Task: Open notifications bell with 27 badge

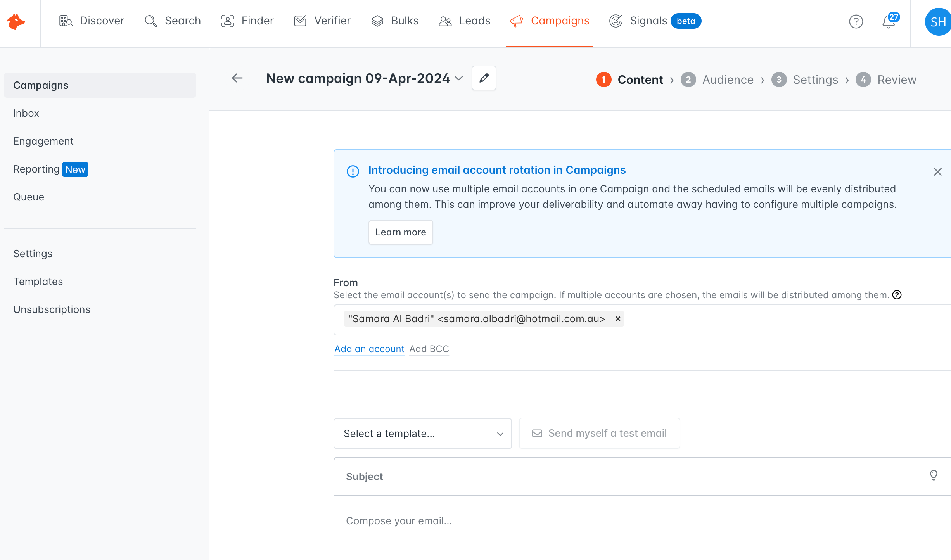Action: pos(889,22)
